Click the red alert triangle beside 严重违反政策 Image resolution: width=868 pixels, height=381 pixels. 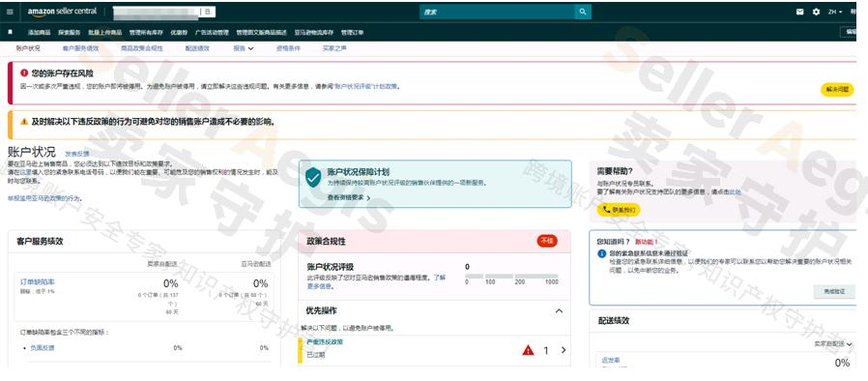click(x=528, y=350)
